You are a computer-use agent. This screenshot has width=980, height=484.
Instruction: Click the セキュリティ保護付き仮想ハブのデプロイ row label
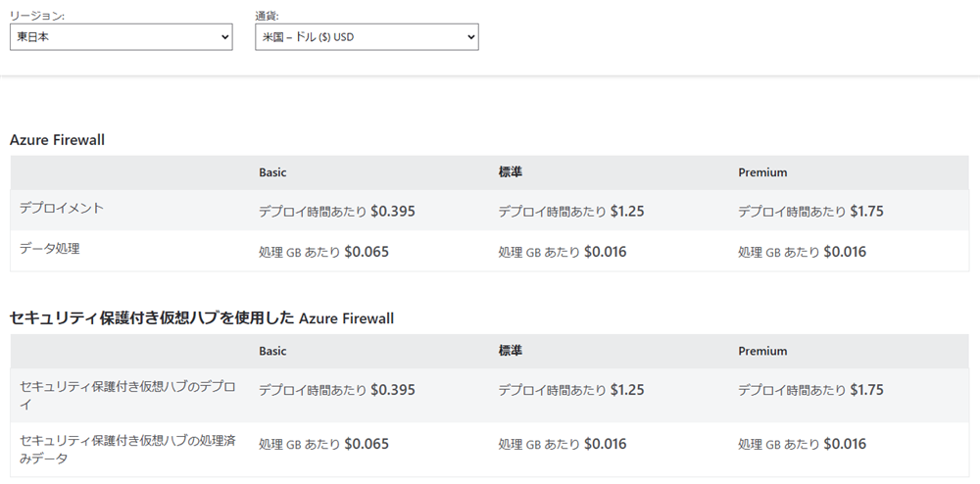point(127,394)
